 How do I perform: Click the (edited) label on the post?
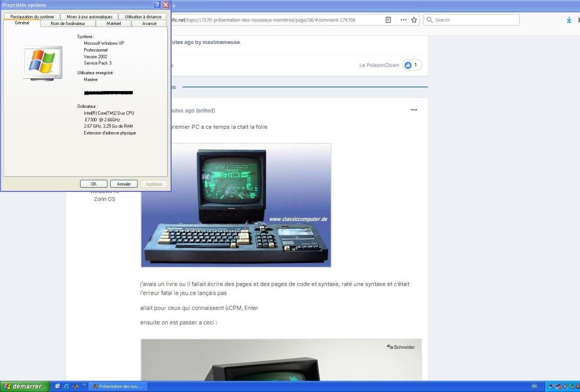pos(205,111)
